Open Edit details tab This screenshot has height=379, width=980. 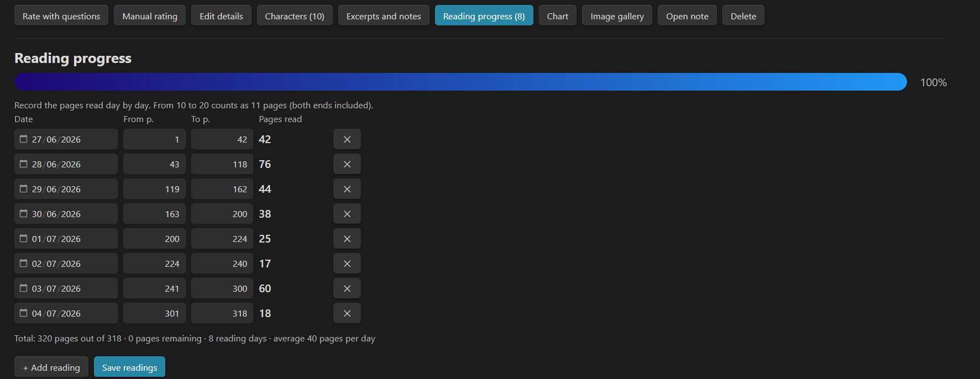(221, 16)
